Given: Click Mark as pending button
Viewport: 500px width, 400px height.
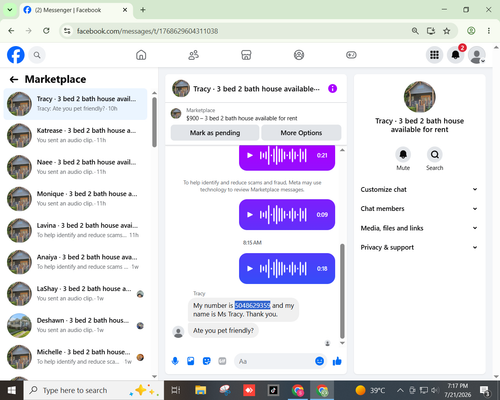Looking at the screenshot, I should tap(215, 133).
